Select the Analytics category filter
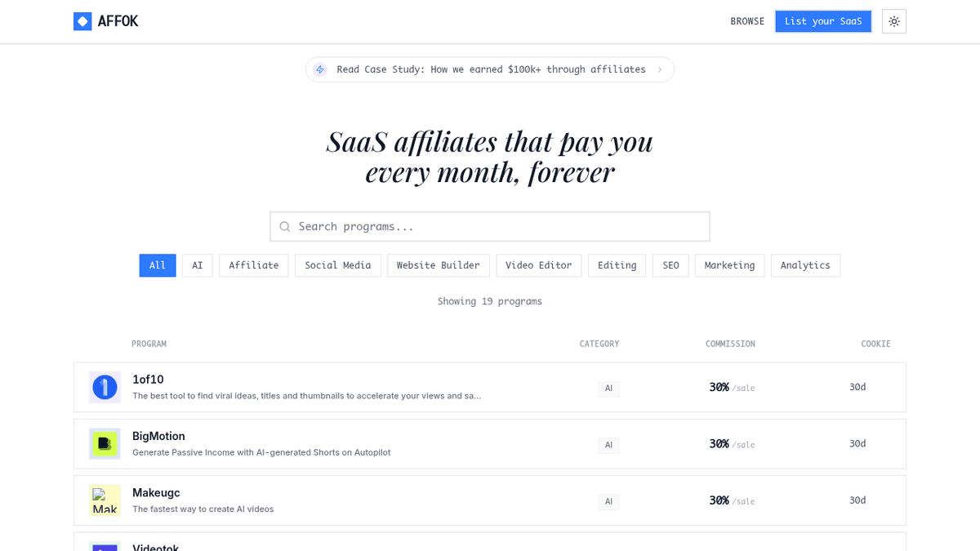The image size is (980, 551). point(805,265)
